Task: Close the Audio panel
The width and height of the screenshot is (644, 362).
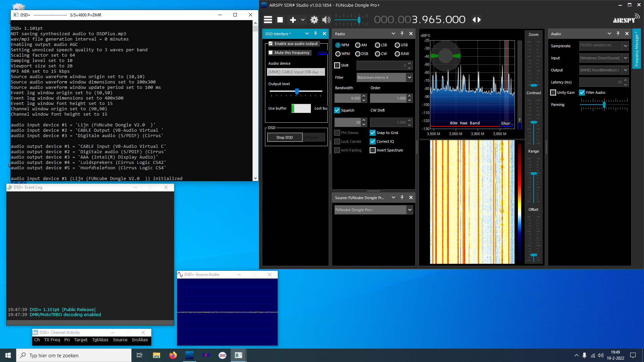Action: 627,34
